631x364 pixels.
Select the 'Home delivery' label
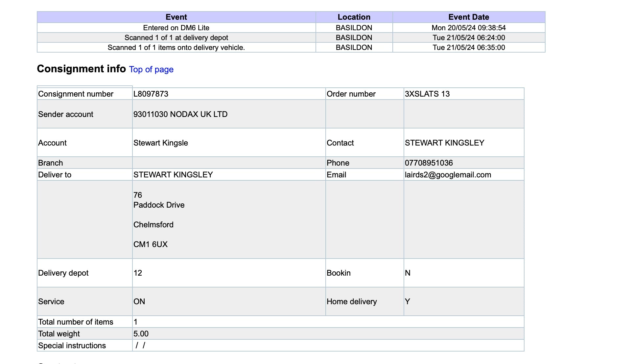coord(352,302)
